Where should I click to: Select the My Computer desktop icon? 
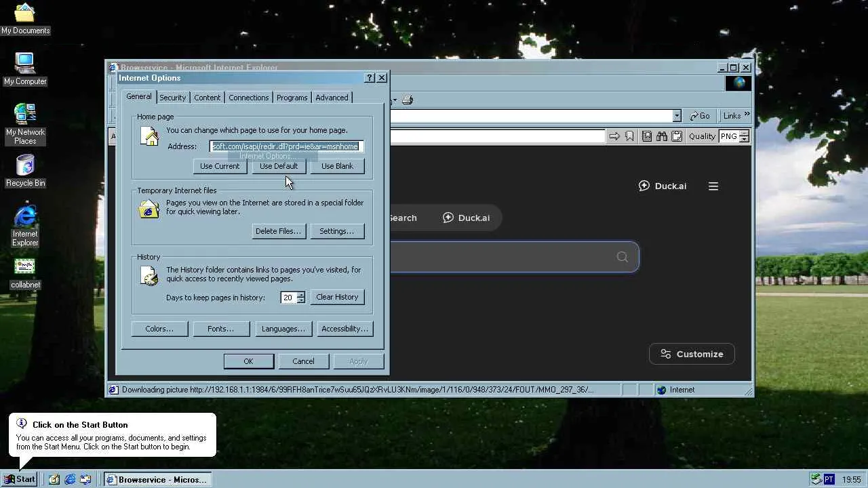25,69
